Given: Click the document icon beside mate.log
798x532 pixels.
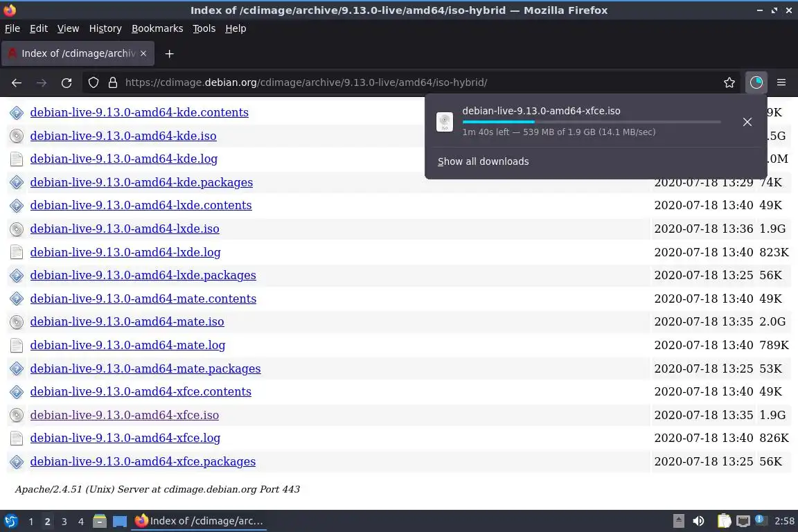Looking at the screenshot, I should tap(17, 345).
